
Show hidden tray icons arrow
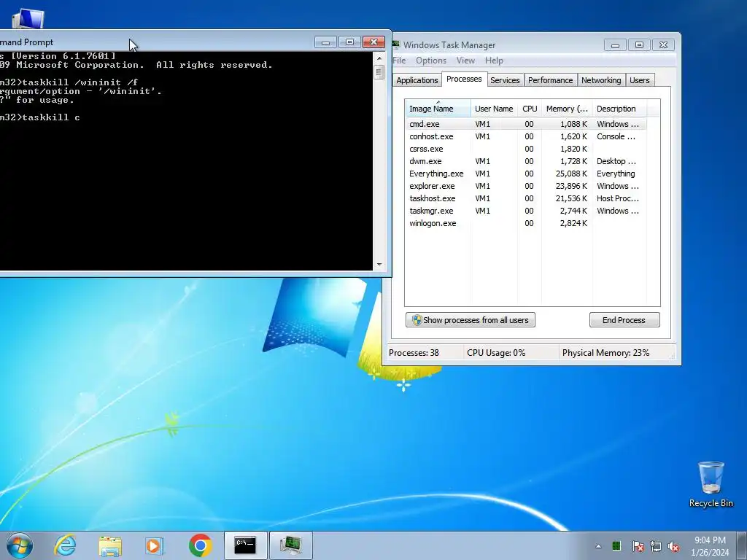[598, 546]
